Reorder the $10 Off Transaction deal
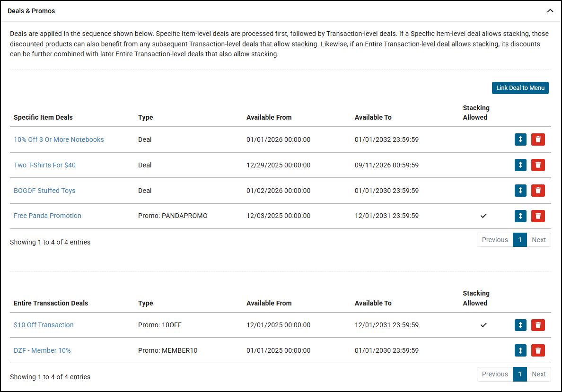The width and height of the screenshot is (562, 392). (x=520, y=325)
